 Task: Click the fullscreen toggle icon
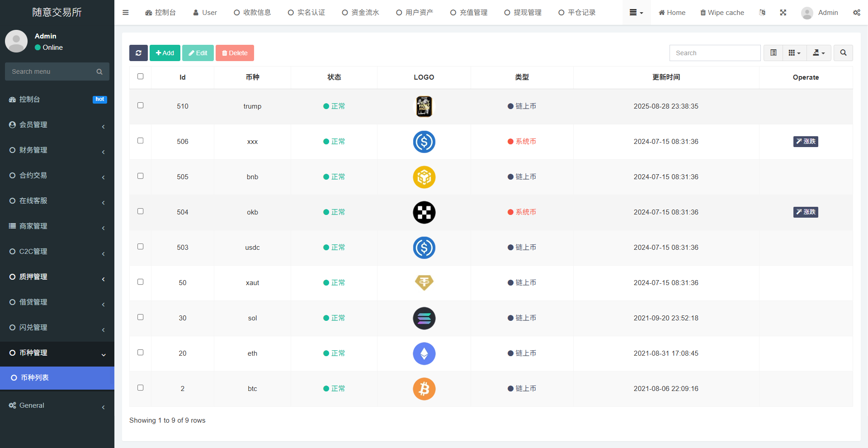(783, 13)
